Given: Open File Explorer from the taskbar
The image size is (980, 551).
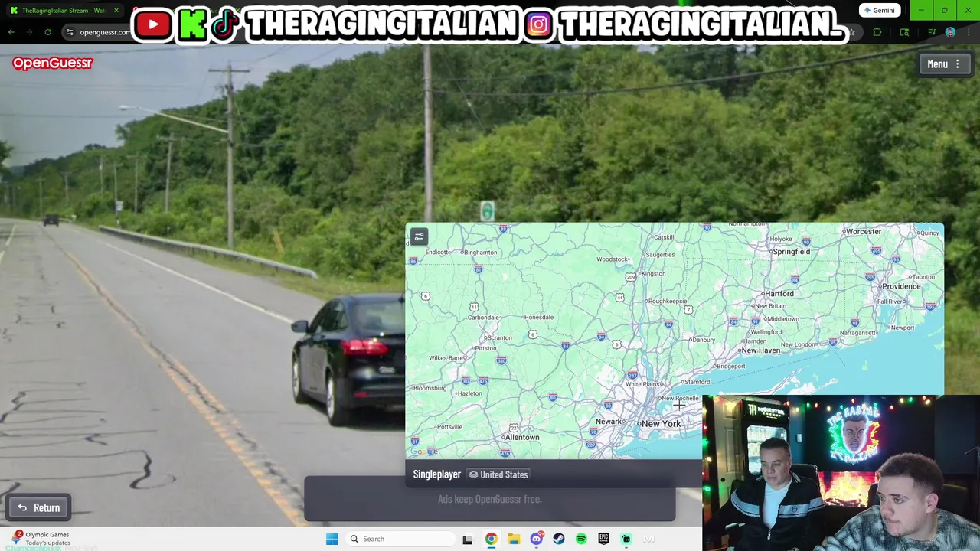Looking at the screenshot, I should (x=514, y=540).
